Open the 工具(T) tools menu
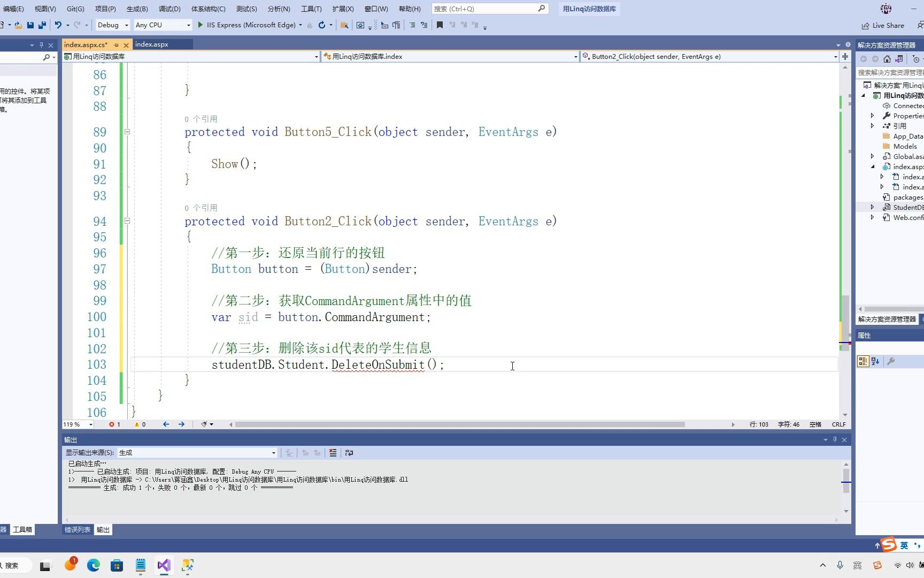Viewport: 924px width, 578px height. pyautogui.click(x=311, y=9)
